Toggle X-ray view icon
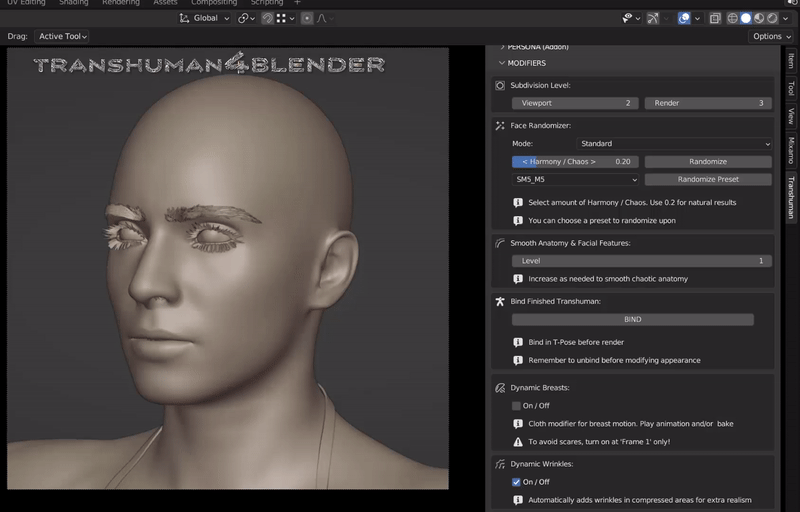 point(715,18)
